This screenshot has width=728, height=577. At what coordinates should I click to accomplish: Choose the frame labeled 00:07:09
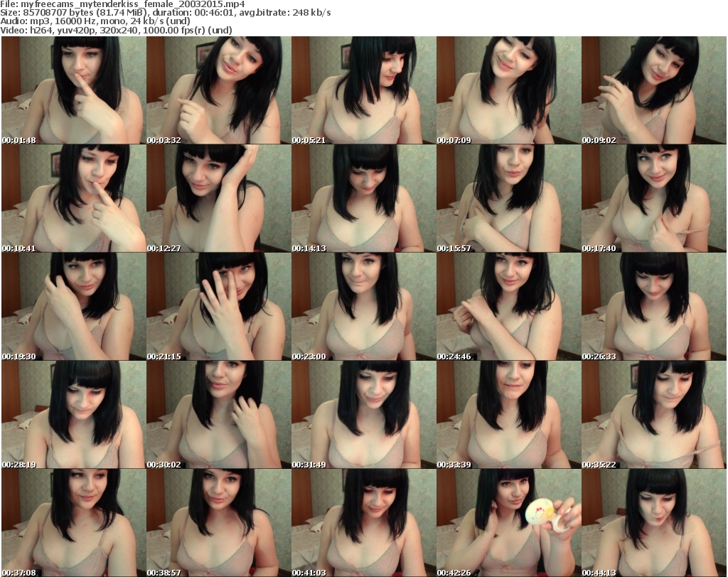509,90
